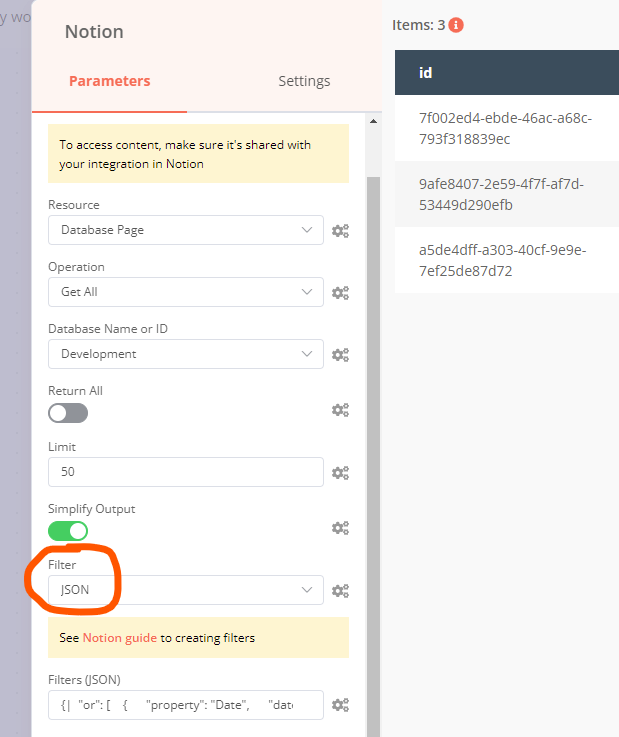Select the Parameters tab
619x737 pixels.
[110, 81]
